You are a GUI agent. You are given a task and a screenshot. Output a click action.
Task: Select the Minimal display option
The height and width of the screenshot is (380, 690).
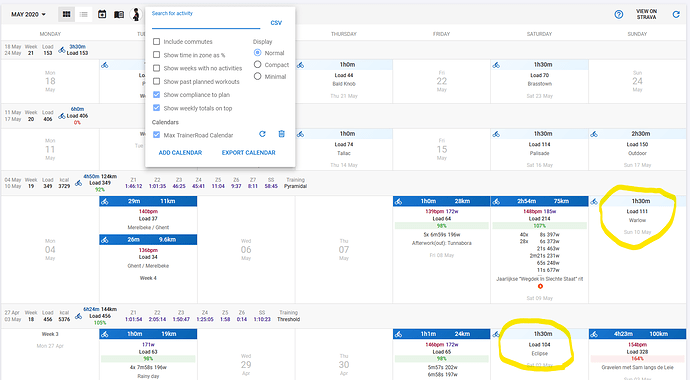tap(257, 76)
